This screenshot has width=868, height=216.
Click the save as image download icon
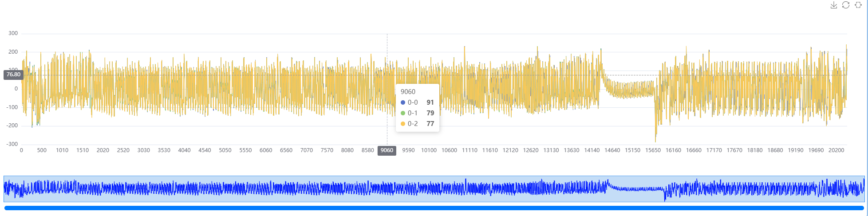834,5
